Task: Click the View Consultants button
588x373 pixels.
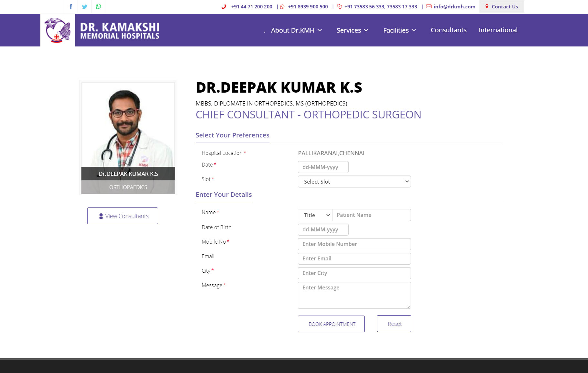Action: click(122, 216)
